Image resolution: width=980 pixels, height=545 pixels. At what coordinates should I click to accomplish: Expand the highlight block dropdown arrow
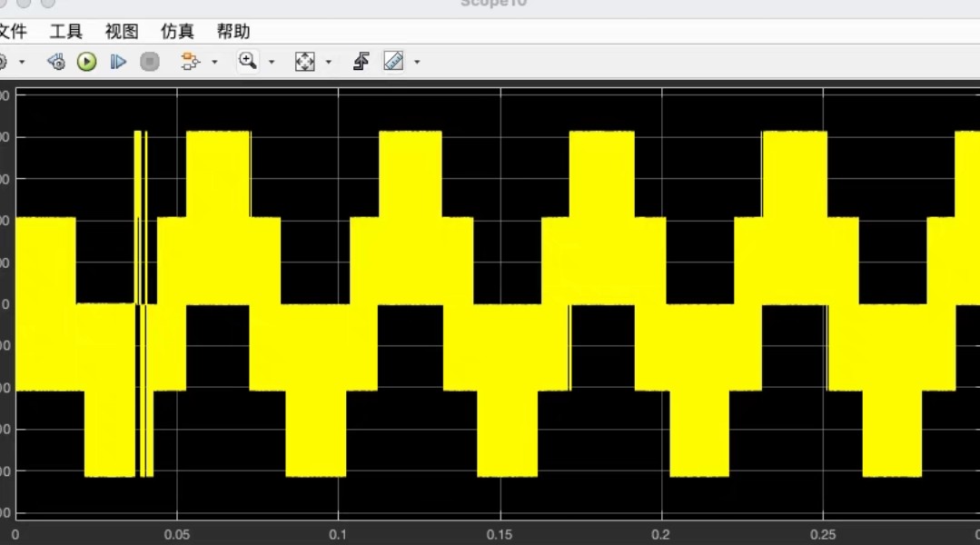click(x=214, y=62)
